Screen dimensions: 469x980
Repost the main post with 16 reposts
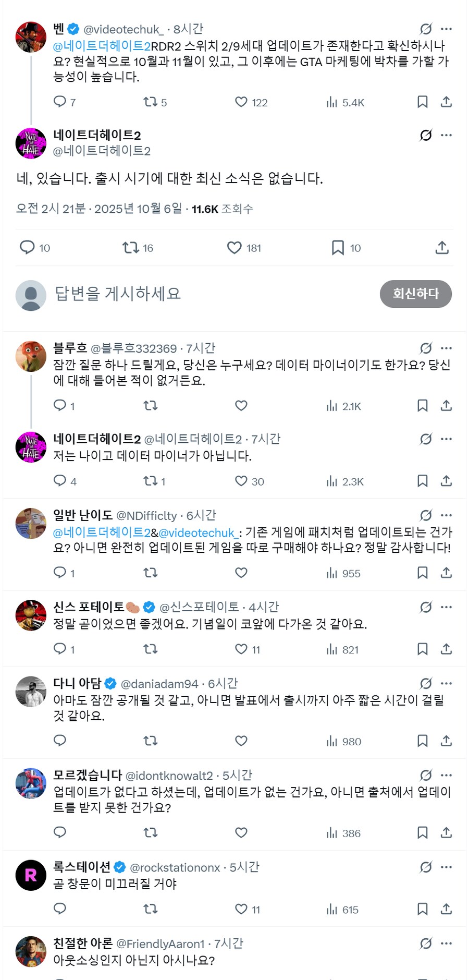[130, 248]
